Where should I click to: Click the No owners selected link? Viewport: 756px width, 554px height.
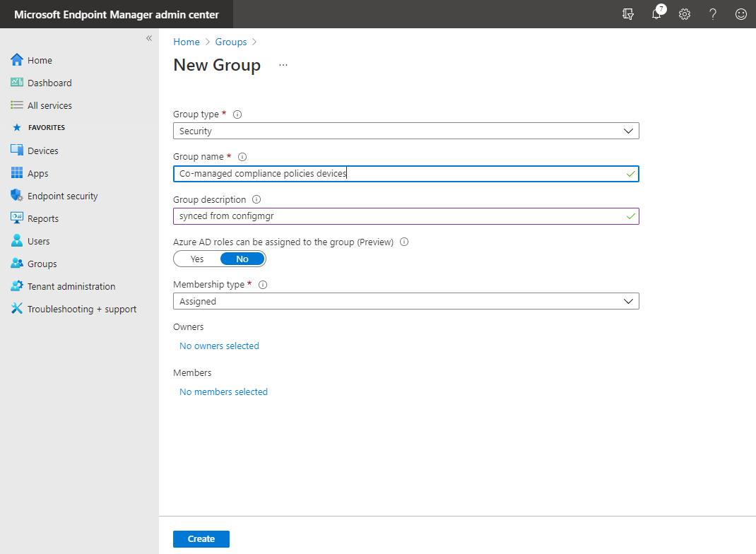pyautogui.click(x=219, y=346)
